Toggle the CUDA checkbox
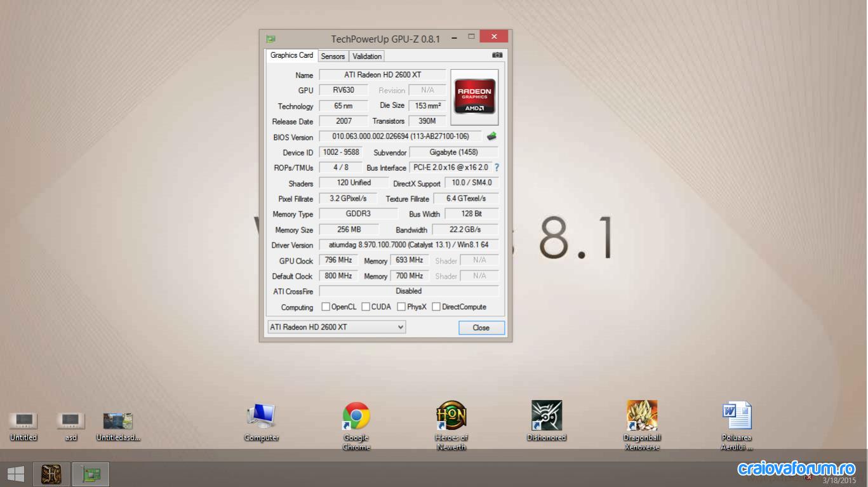This screenshot has height=487, width=868. (x=366, y=307)
